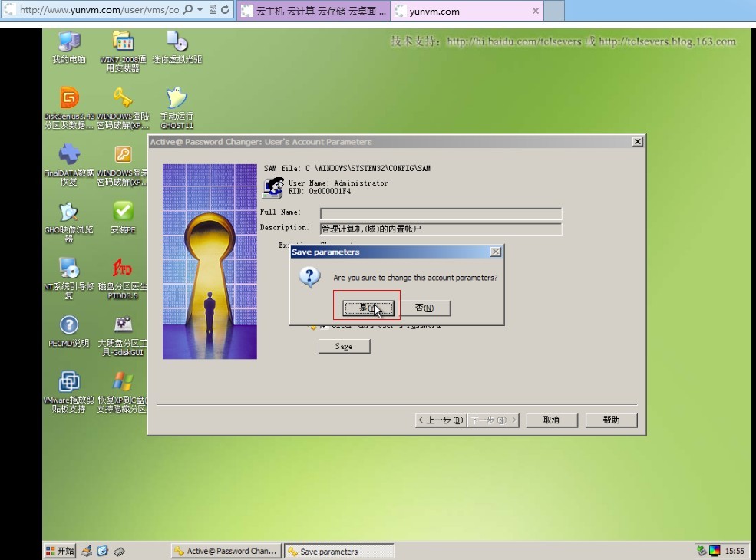Launch DiskGenius3.43 partition tool icon
This screenshot has width=756, height=560.
pos(69,107)
